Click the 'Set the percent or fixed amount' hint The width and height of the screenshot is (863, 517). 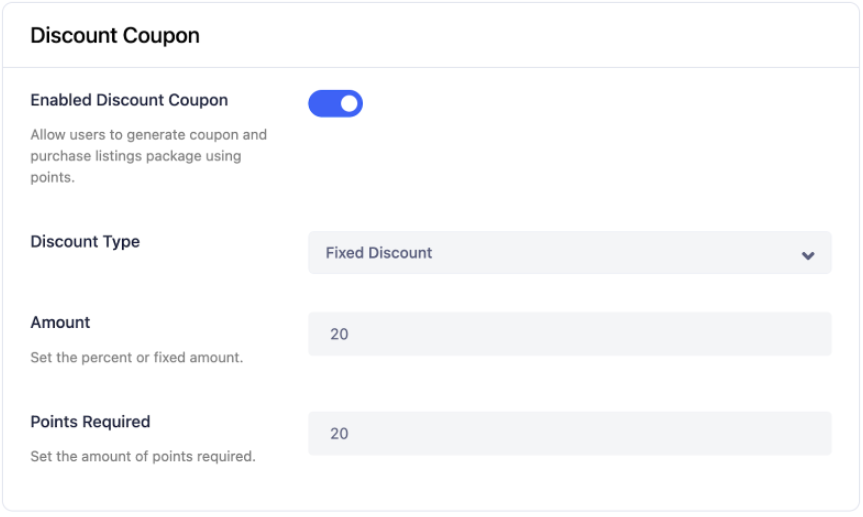(x=136, y=357)
